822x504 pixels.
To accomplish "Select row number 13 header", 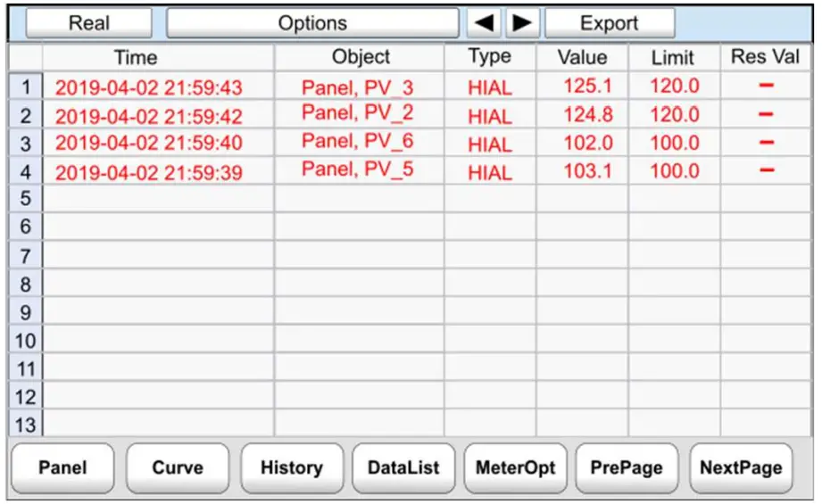I will click(26, 425).
